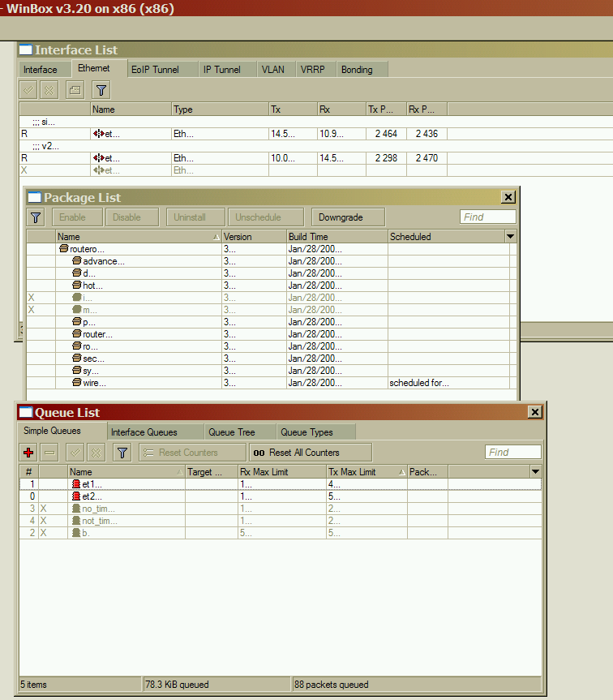
Task: Select sec... package icon
Action: tap(77, 358)
